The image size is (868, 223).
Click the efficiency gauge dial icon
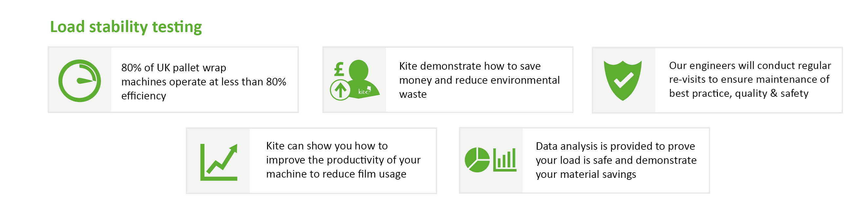coord(80,81)
